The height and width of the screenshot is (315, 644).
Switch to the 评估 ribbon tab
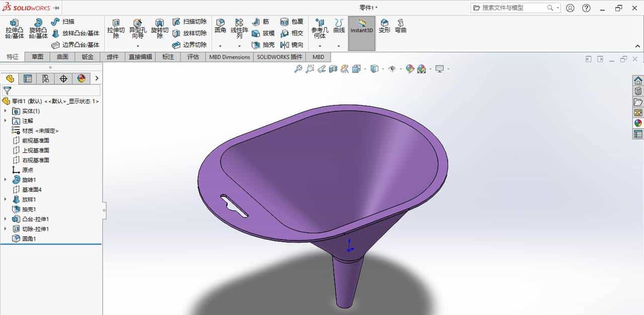193,57
